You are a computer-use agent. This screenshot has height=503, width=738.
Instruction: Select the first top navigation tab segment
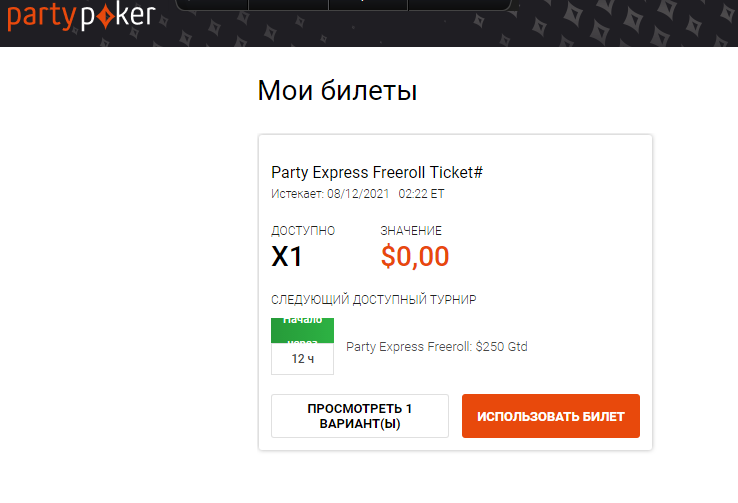pos(212,5)
